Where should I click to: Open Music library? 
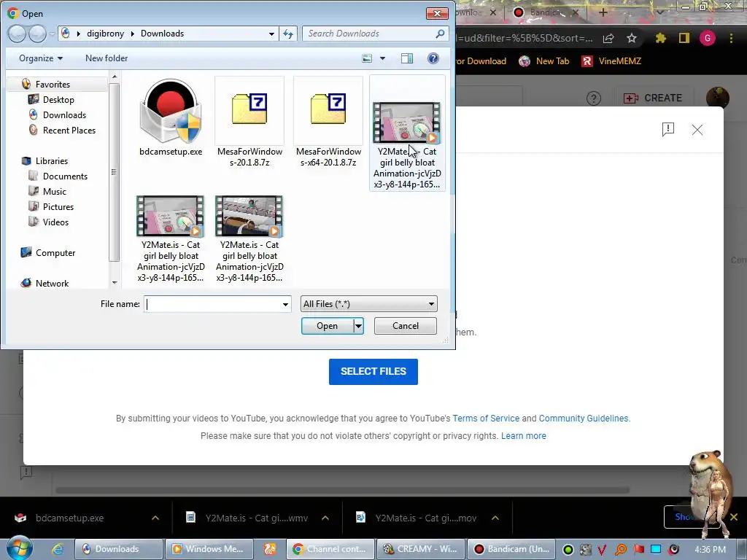click(x=54, y=192)
